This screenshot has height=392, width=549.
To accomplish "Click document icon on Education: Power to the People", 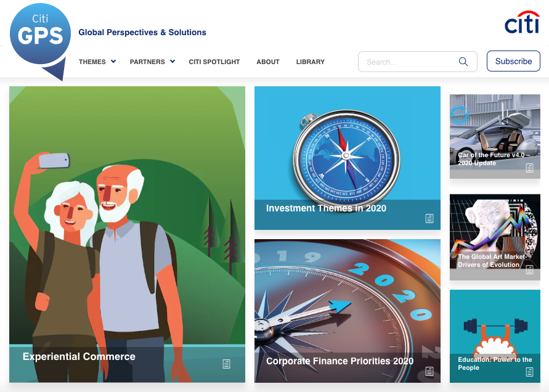I will [x=529, y=372].
